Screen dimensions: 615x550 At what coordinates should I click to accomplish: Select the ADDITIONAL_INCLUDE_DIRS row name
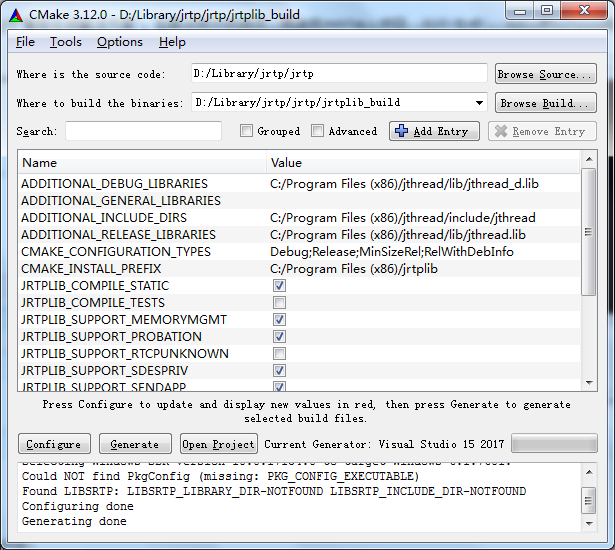coord(104,218)
